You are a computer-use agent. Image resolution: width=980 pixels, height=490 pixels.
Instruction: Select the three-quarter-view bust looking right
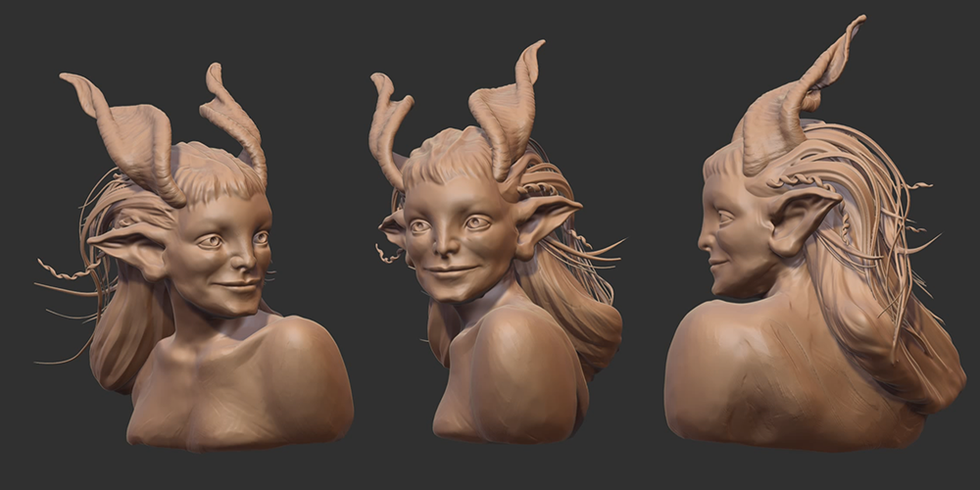[x=194, y=256]
